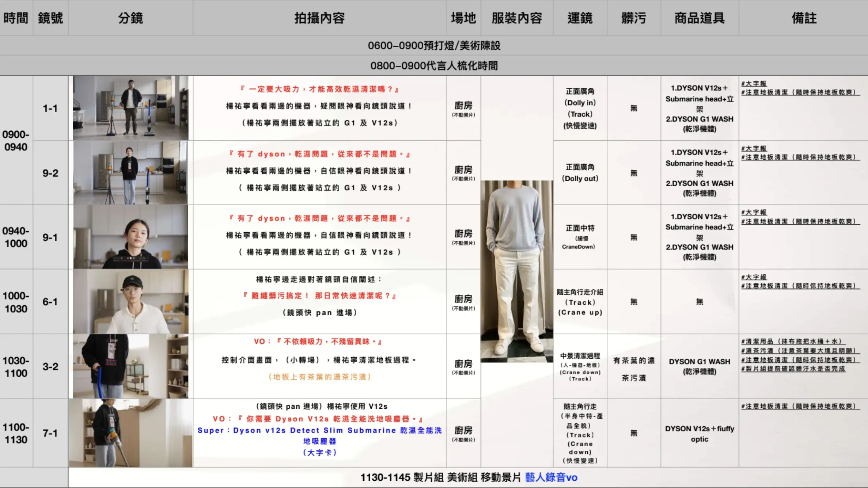Click the red dyson line in shot 9-1 row
This screenshot has width=868, height=488.
[319, 218]
